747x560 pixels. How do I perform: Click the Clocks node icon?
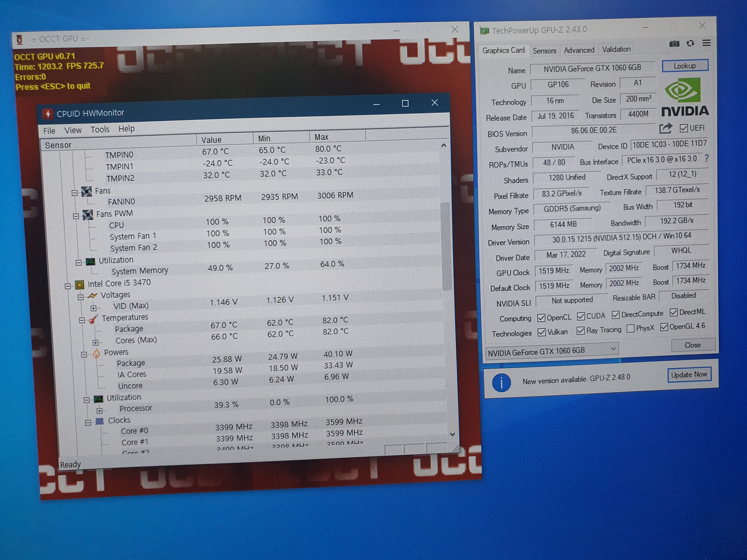tap(100, 421)
